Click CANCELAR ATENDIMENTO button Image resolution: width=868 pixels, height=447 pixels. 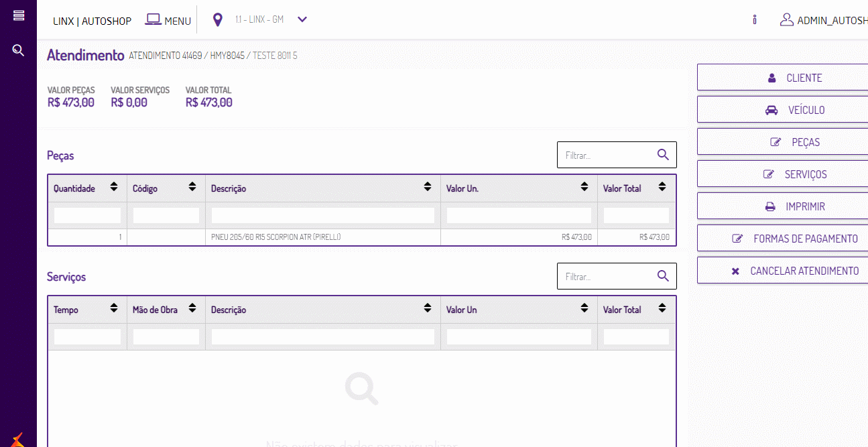[x=783, y=271]
